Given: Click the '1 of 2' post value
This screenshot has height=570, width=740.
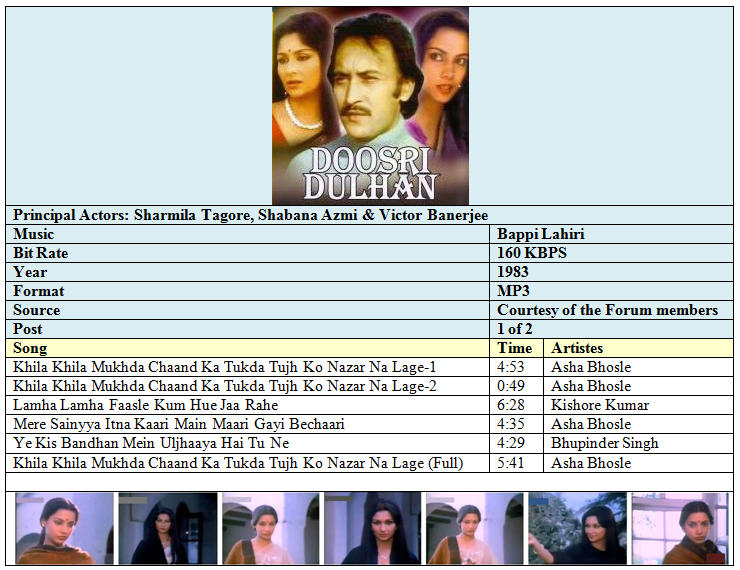Looking at the screenshot, I should [514, 329].
